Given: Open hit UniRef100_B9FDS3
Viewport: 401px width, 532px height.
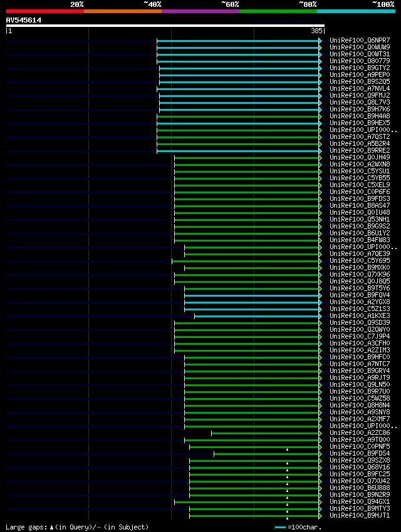Looking at the screenshot, I should tap(360, 198).
